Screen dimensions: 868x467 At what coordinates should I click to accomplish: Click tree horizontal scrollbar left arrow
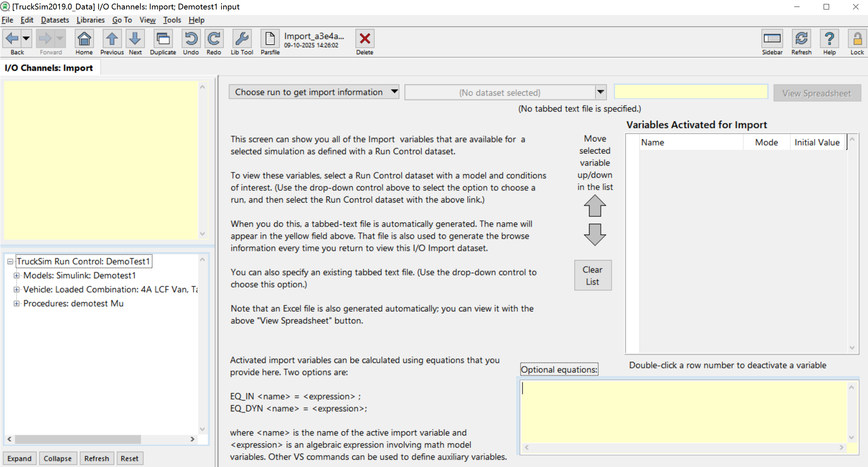click(x=9, y=439)
